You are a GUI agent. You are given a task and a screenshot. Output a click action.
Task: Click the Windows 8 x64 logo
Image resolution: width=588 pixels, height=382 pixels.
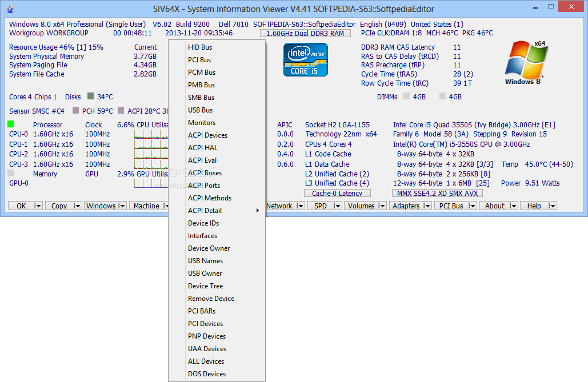[x=526, y=63]
